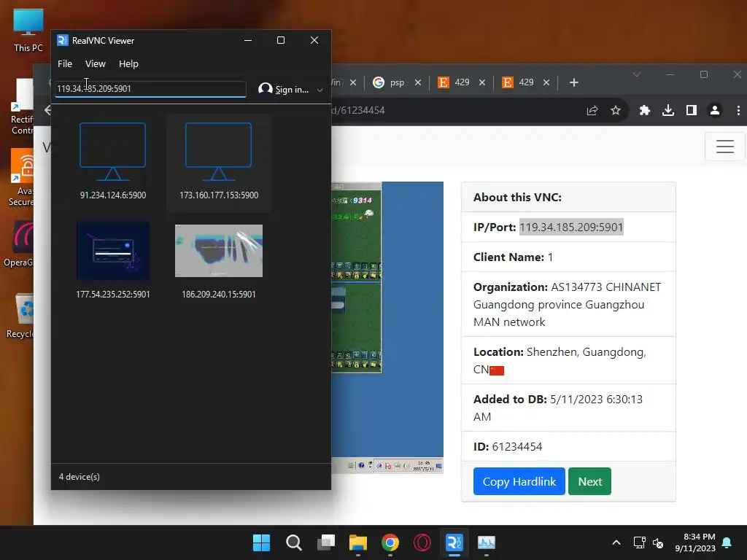Open the Avast Secure desktop shortcut
The height and width of the screenshot is (560, 747).
pos(21,178)
